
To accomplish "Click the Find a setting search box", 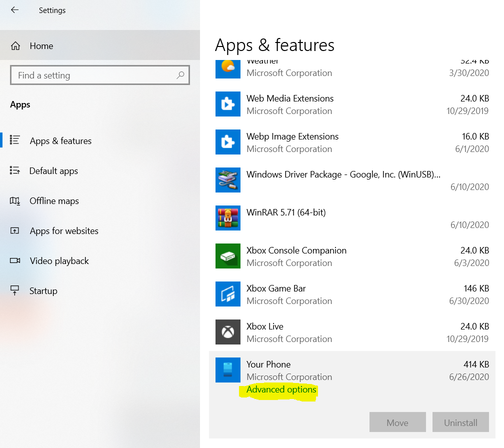I will 100,75.
